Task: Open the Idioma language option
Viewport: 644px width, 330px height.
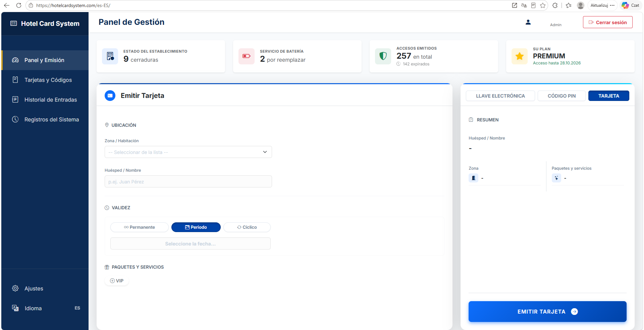Action: (45, 308)
